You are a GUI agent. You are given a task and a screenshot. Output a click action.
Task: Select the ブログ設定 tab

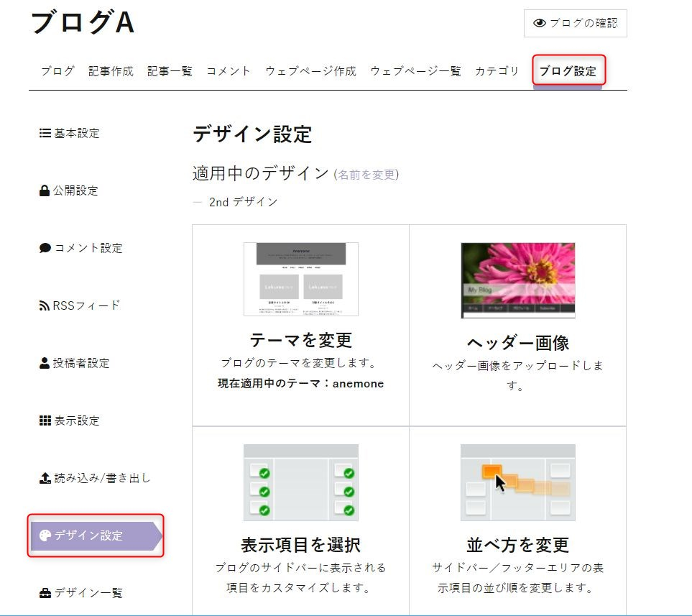tap(568, 71)
